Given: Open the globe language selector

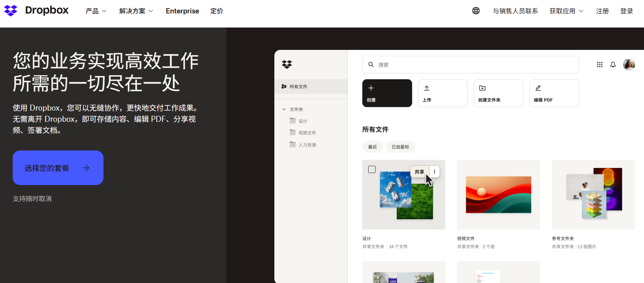Looking at the screenshot, I should [476, 11].
